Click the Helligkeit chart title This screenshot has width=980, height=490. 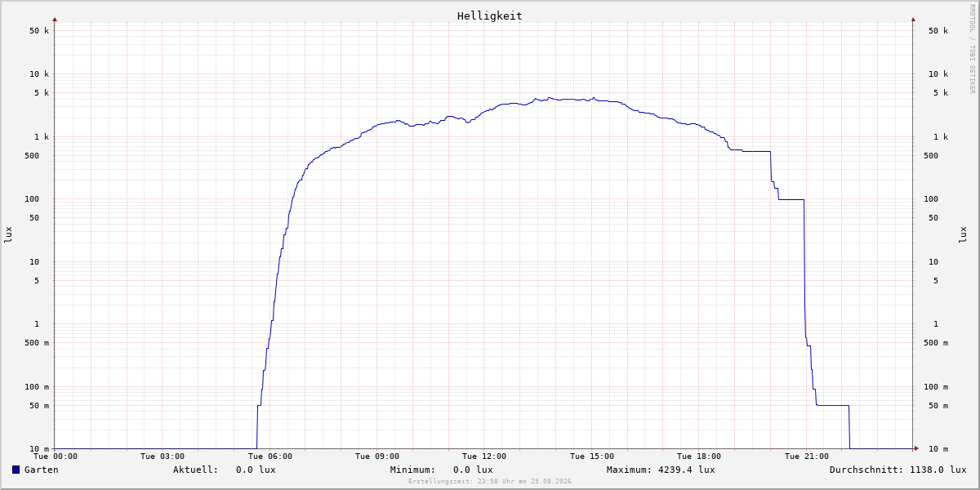tap(490, 16)
